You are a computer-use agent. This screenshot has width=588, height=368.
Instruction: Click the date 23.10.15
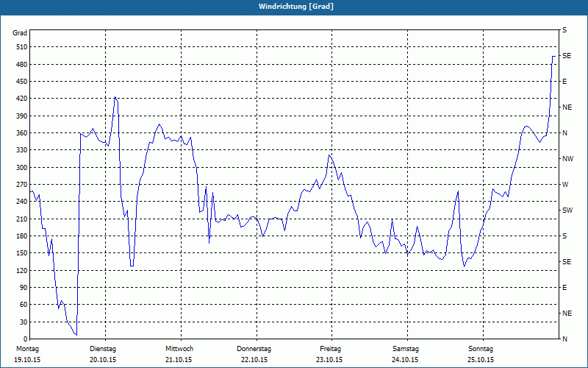click(x=329, y=360)
